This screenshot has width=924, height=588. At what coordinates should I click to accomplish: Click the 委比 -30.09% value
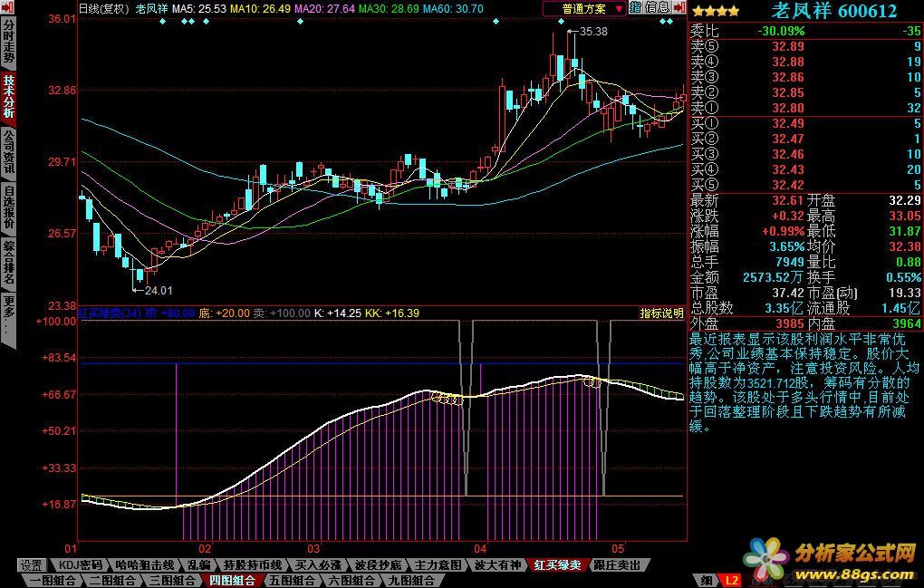coord(781,31)
